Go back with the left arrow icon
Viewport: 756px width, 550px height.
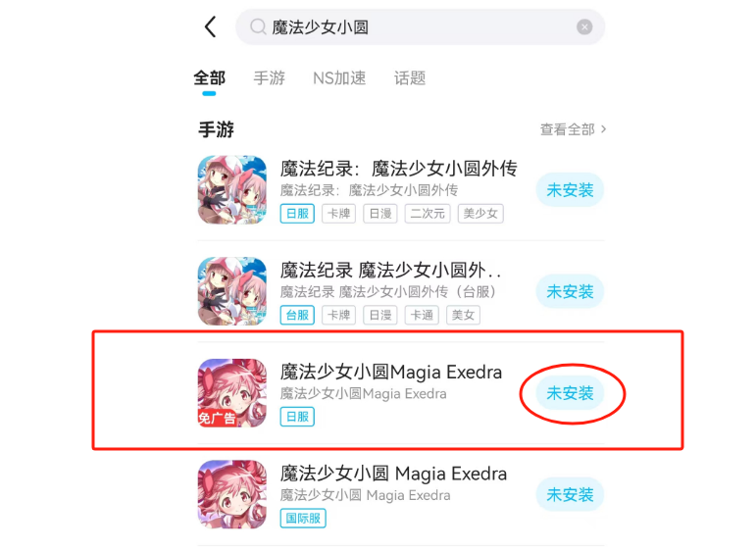(210, 26)
